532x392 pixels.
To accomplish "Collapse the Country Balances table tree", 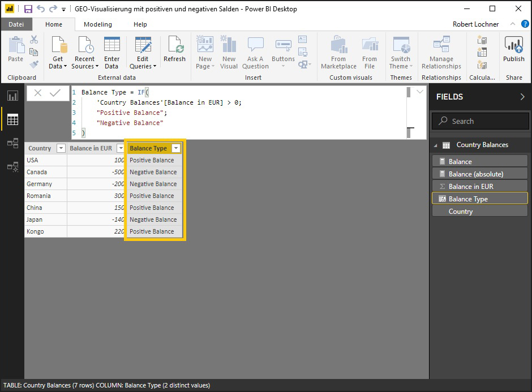I will pyautogui.click(x=436, y=145).
